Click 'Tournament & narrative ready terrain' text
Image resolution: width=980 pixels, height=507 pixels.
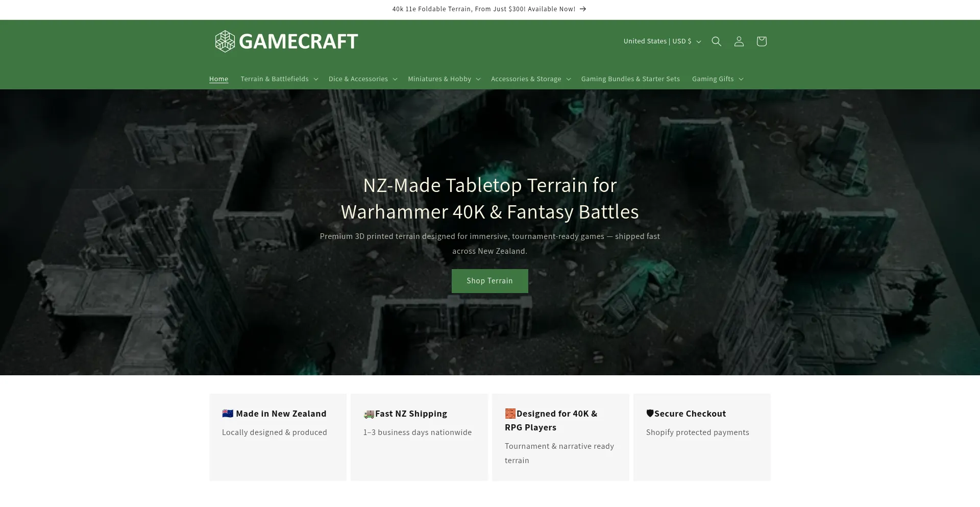(559, 453)
